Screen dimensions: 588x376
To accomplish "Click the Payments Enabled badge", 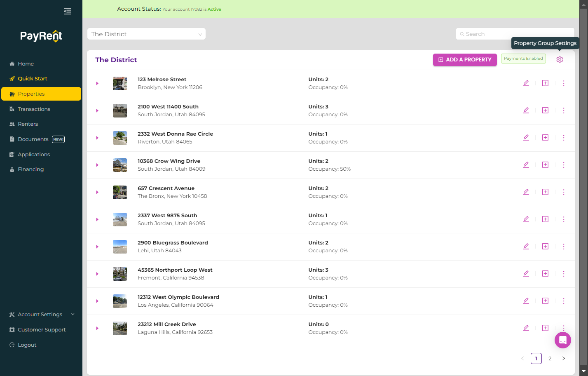I will coord(523,59).
